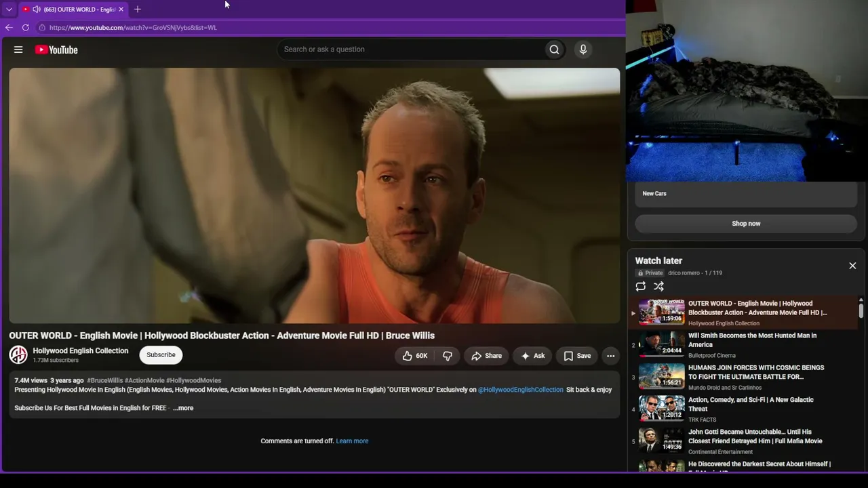Click the browser address bar URL
The height and width of the screenshot is (488, 868).
(133, 28)
